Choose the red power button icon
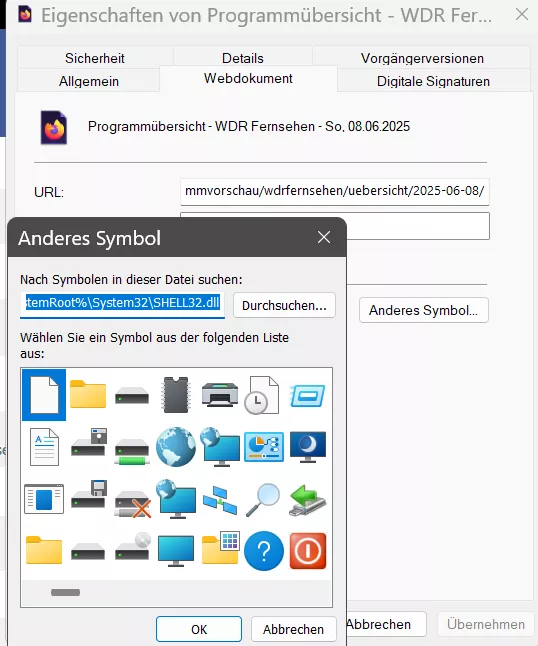 pos(308,551)
